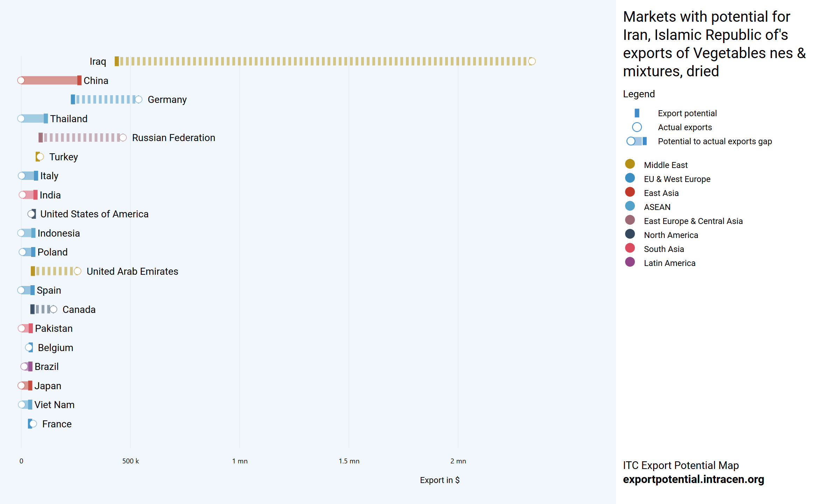Screen dimensions: 826x504
Task: Click the South Asia legend dot
Action: pyautogui.click(x=630, y=248)
